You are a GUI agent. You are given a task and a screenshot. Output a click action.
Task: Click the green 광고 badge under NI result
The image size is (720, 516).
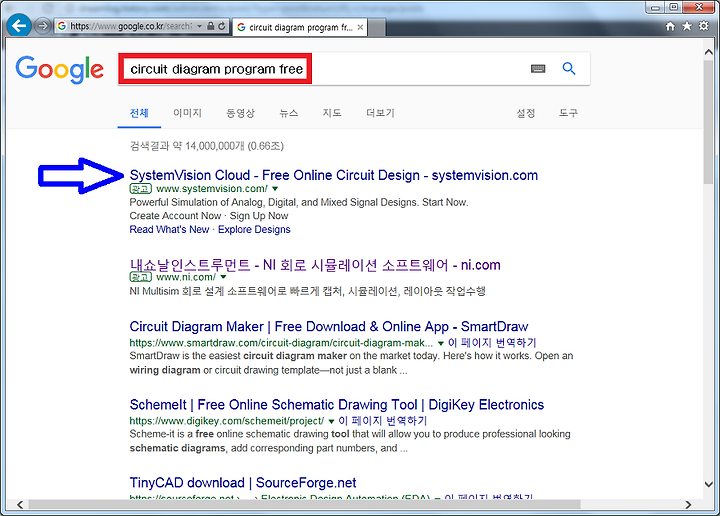pyautogui.click(x=141, y=277)
